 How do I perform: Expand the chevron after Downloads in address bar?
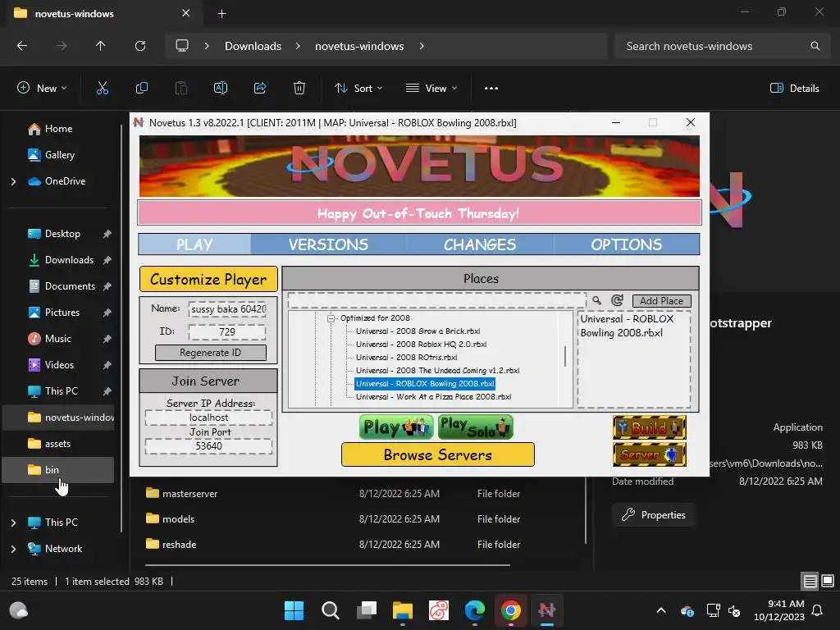click(298, 46)
